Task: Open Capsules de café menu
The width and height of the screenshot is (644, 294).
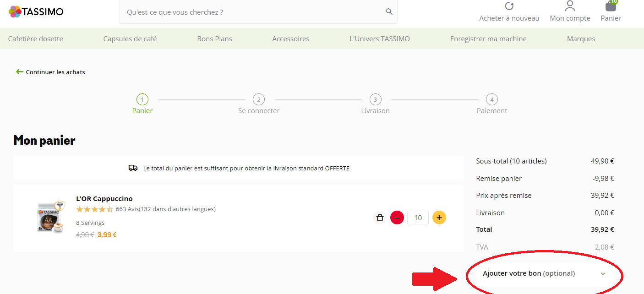Action: pyautogui.click(x=130, y=39)
